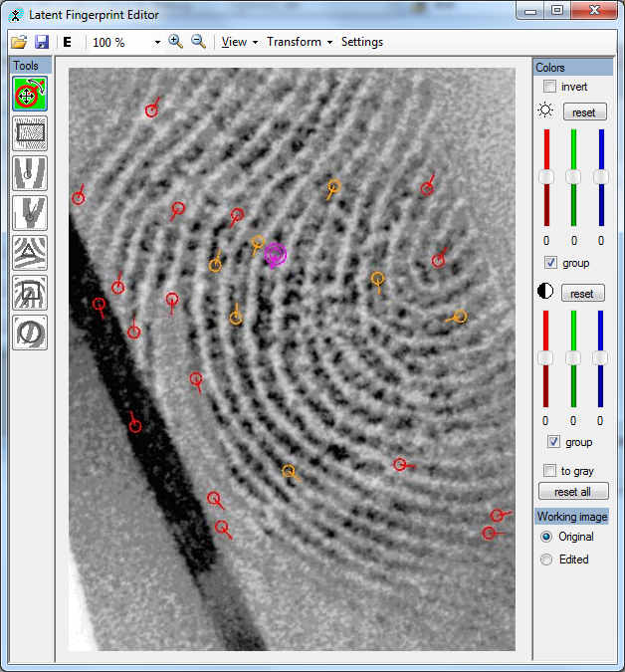The width and height of the screenshot is (625, 672).
Task: Click the red brightness slider handle
Action: coord(546,177)
